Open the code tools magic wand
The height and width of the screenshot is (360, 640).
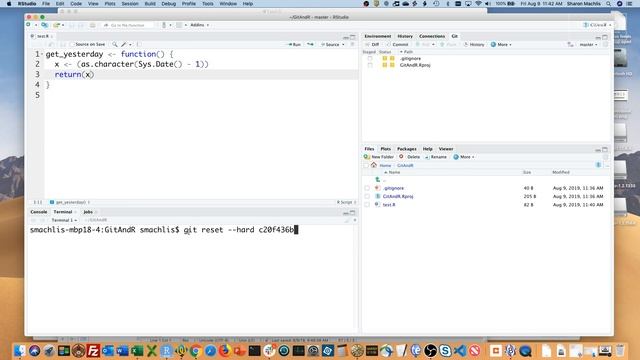click(x=124, y=44)
